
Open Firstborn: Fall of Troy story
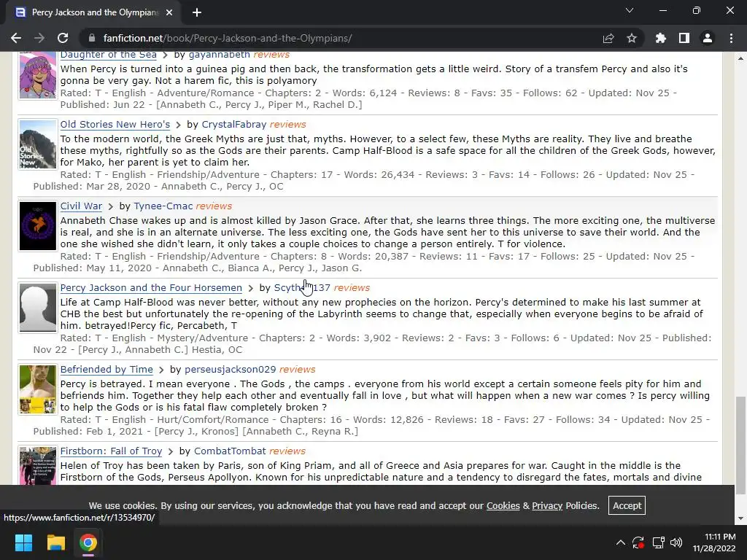111,451
